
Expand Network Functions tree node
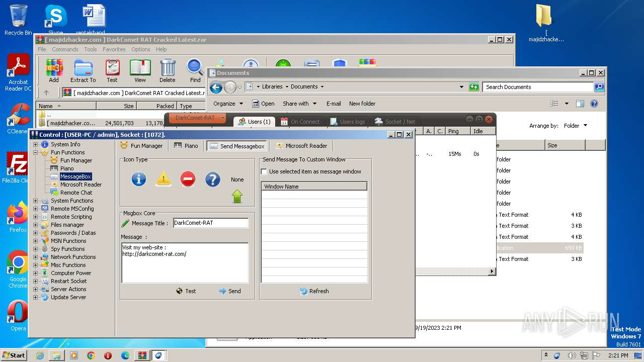36,257
